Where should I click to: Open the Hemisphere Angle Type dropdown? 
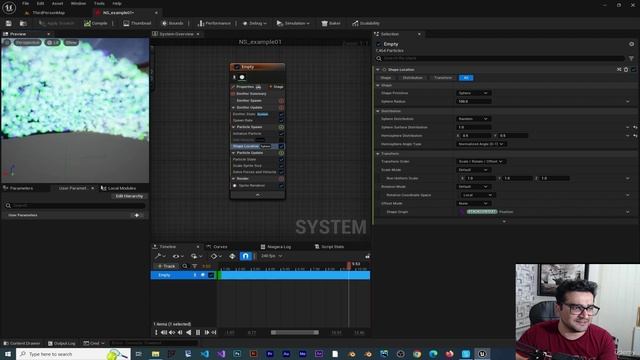[x=481, y=144]
